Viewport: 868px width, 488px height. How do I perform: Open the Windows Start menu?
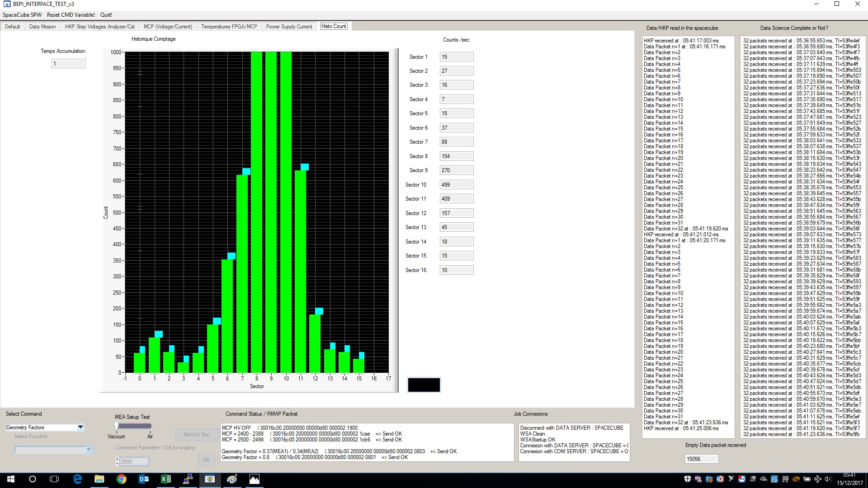[11, 479]
